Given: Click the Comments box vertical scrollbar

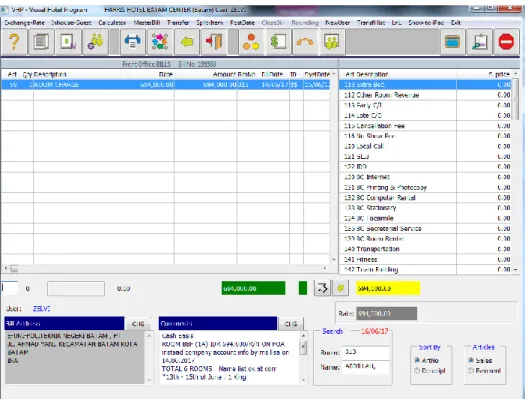Looking at the screenshot, I should point(303,357).
